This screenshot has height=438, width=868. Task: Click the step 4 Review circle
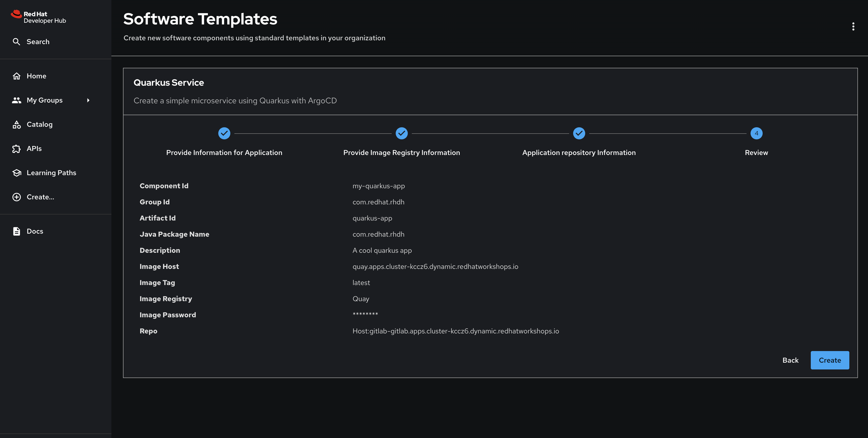(x=756, y=133)
